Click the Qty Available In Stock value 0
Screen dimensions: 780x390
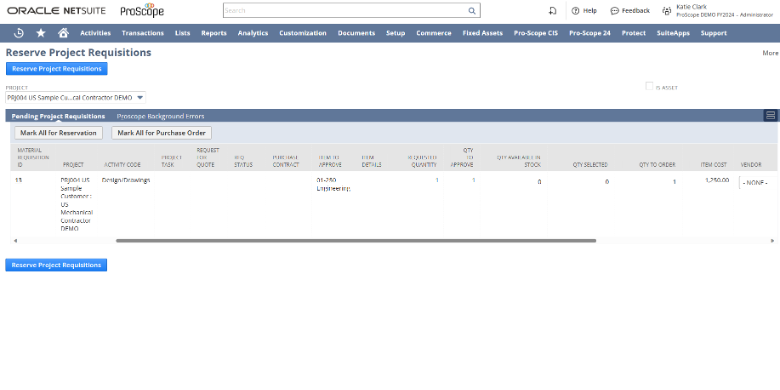pos(539,182)
